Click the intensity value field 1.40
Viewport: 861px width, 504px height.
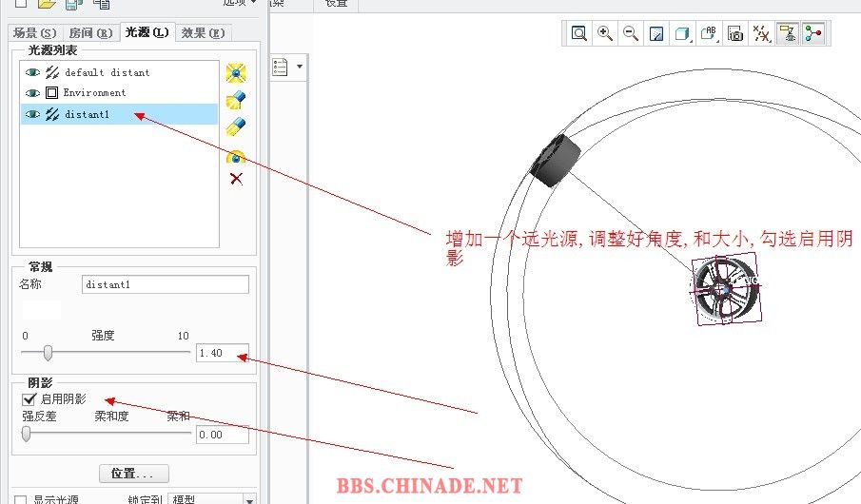click(x=223, y=353)
